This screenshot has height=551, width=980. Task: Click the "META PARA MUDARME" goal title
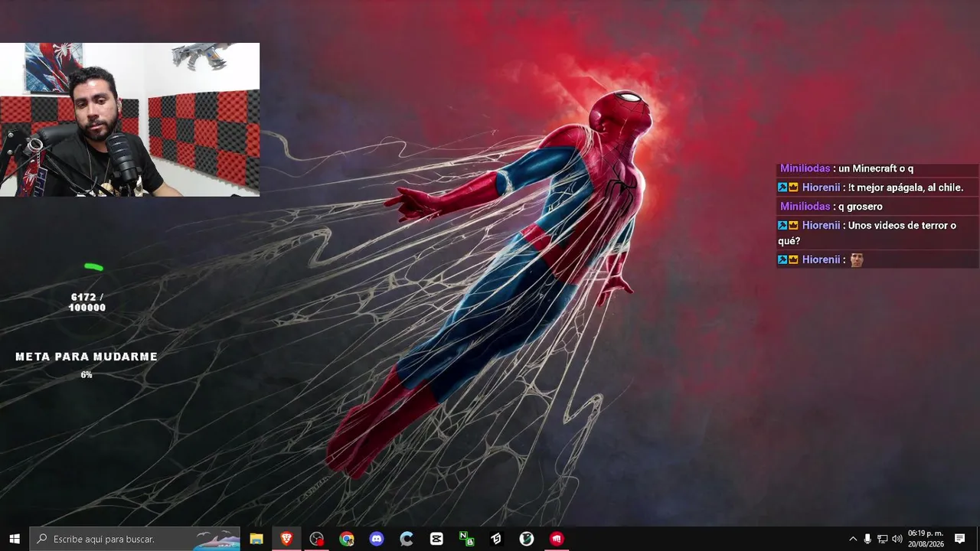(x=87, y=357)
